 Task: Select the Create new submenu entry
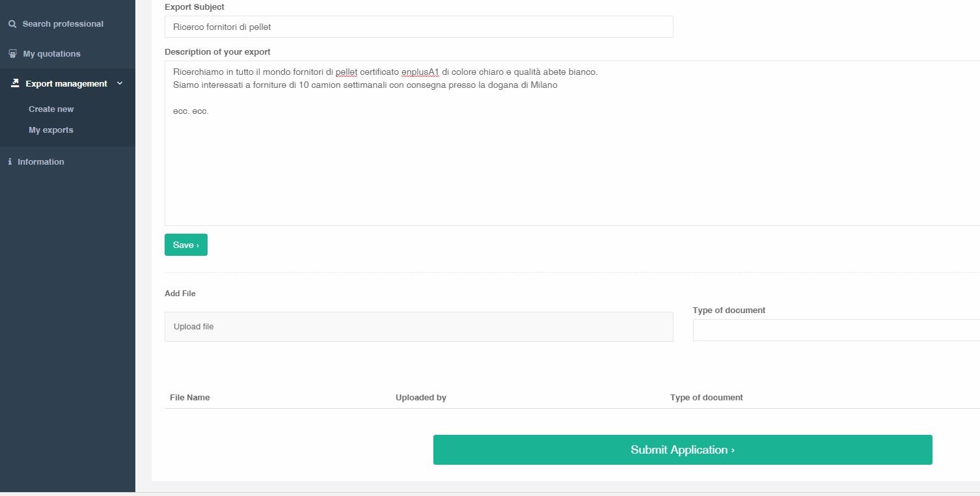point(51,109)
